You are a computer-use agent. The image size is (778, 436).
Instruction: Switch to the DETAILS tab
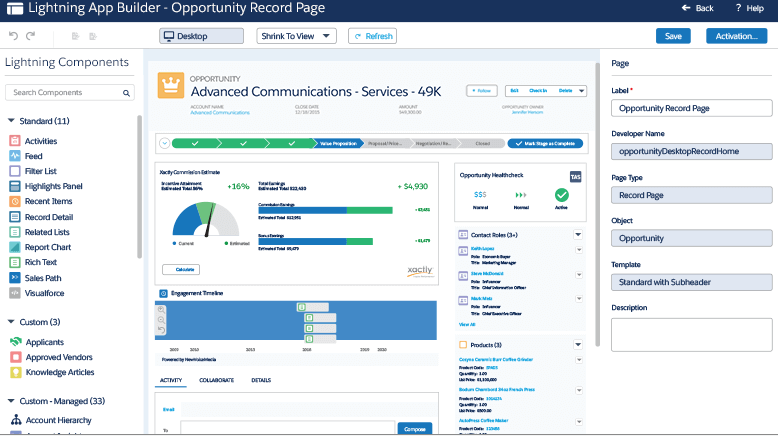pyautogui.click(x=261, y=380)
